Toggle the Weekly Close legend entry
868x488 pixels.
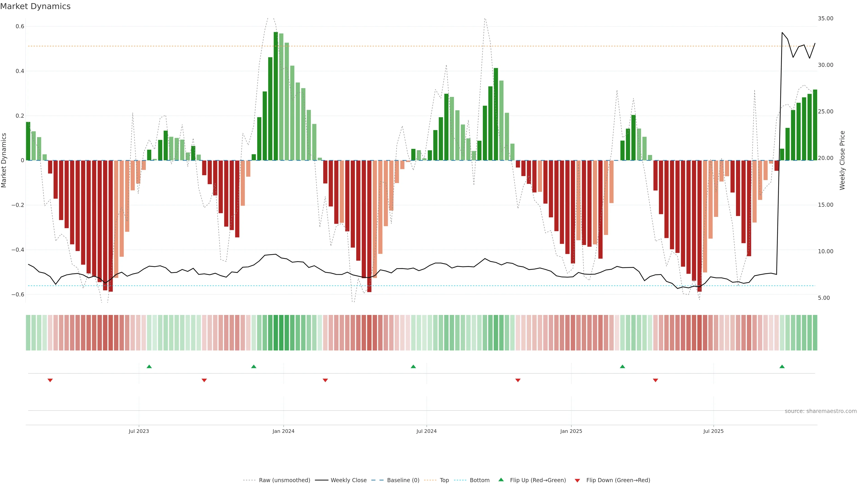tap(348, 480)
